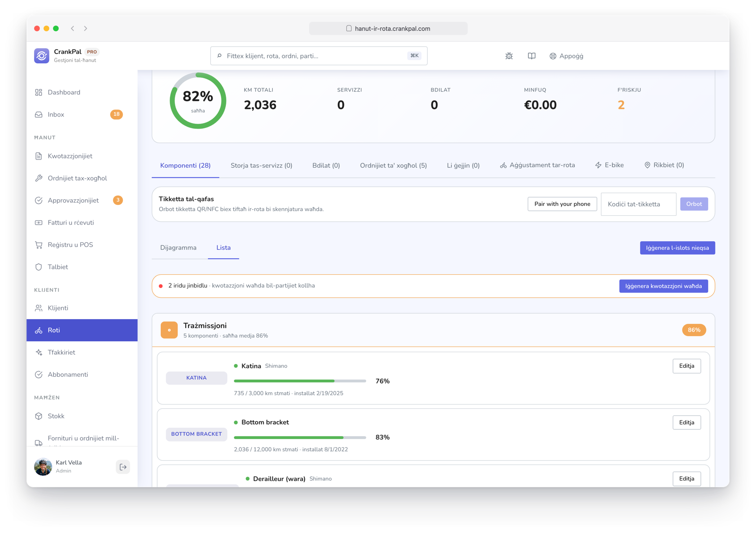Image resolution: width=756 pixels, height=534 pixels.
Task: Click the Reġistru u POS cart icon
Action: click(x=39, y=245)
